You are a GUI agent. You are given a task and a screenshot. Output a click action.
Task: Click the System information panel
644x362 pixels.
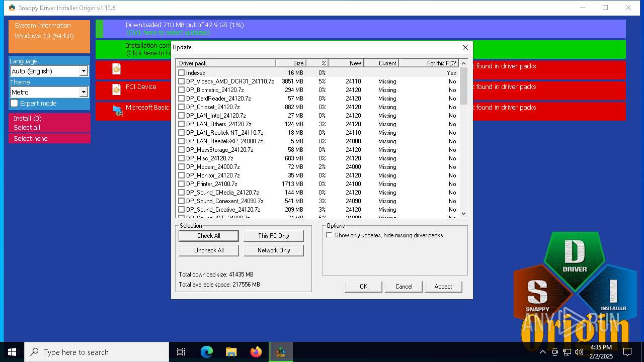[49, 36]
